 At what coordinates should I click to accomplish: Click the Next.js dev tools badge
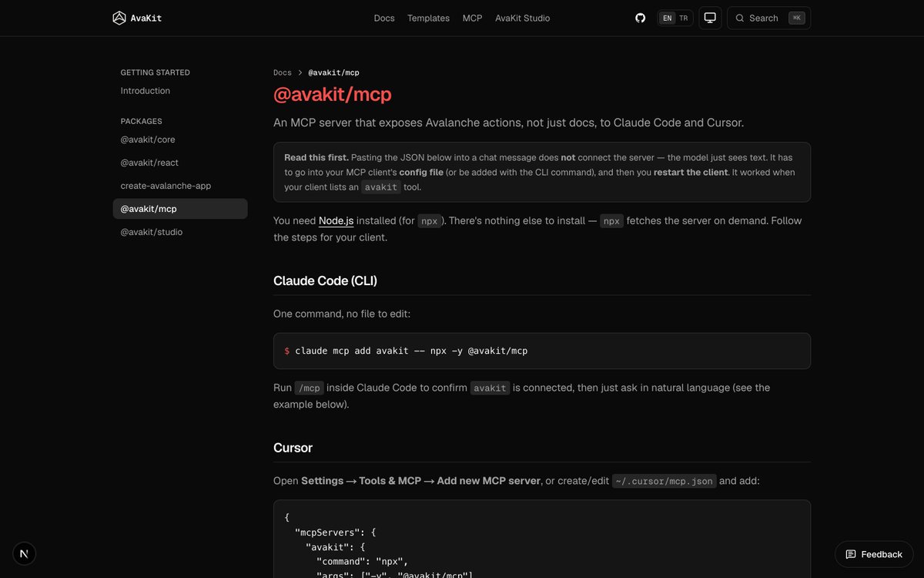coord(24,553)
